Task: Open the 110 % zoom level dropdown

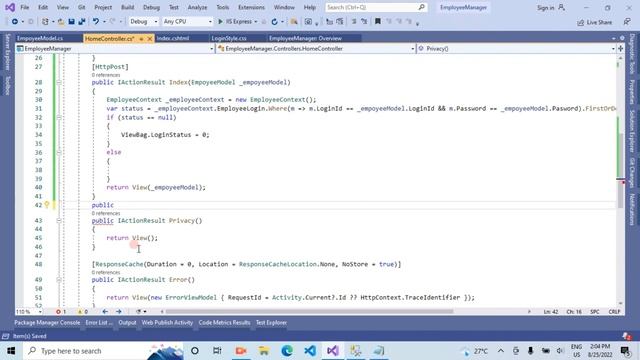Action: (29, 311)
